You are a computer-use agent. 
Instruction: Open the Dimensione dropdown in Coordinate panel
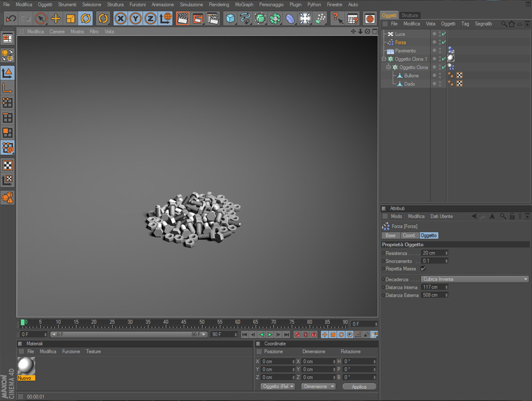click(x=318, y=387)
